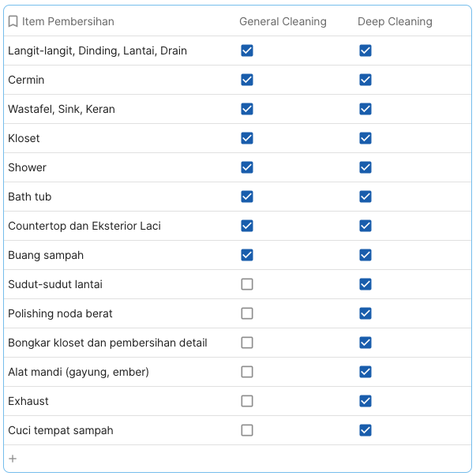Check General Cleaning for Alat mandi row
Screen dimensions: 476x476
point(247,372)
